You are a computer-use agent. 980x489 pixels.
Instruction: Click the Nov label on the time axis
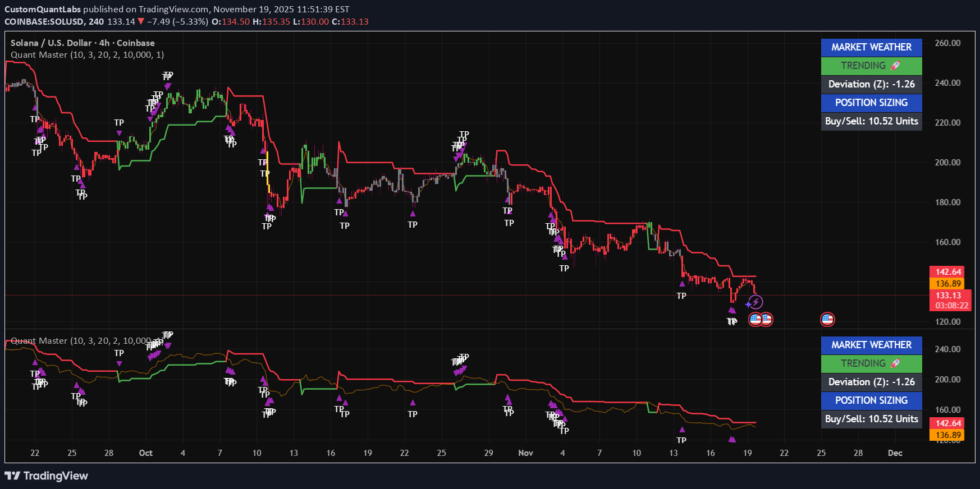525,453
